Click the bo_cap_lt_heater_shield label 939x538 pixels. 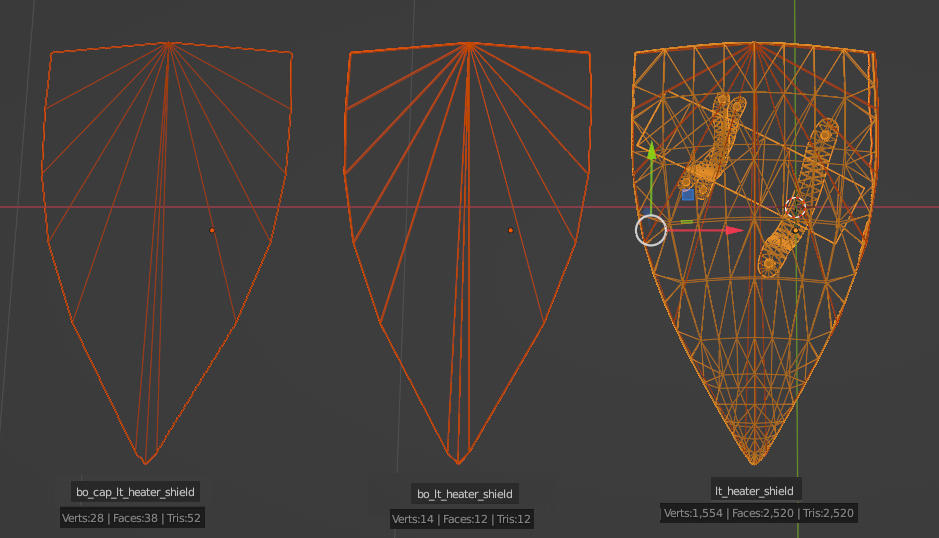[x=135, y=492]
